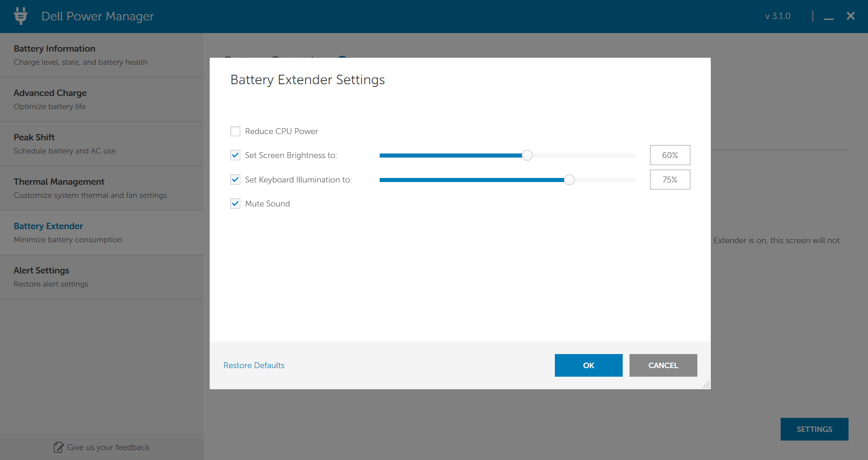
Task: Click the 75% illumination value field
Action: [670, 180]
